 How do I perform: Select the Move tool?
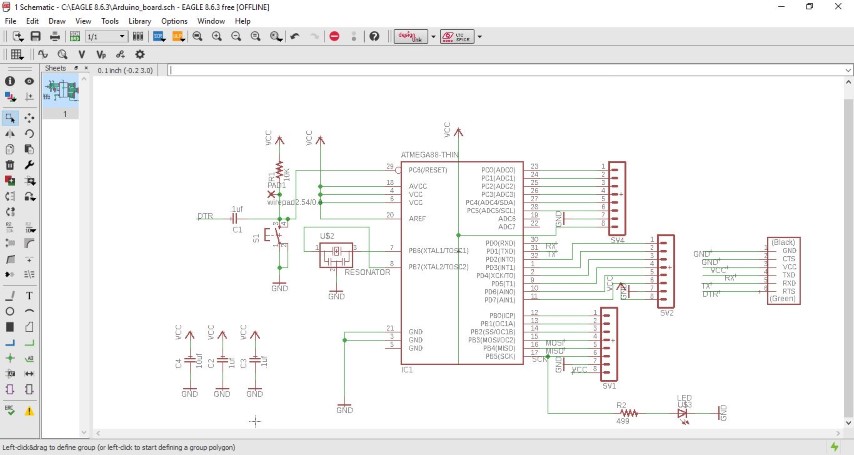[x=29, y=118]
